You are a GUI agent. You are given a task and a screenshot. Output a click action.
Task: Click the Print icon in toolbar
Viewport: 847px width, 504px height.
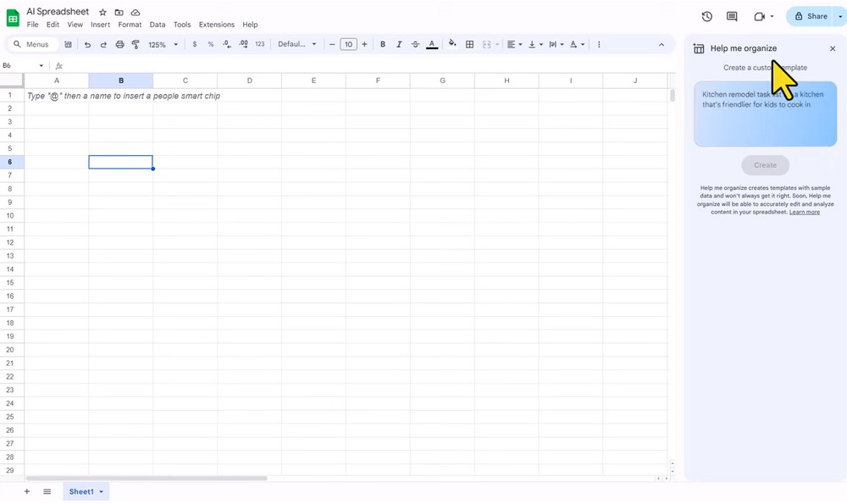(x=119, y=44)
